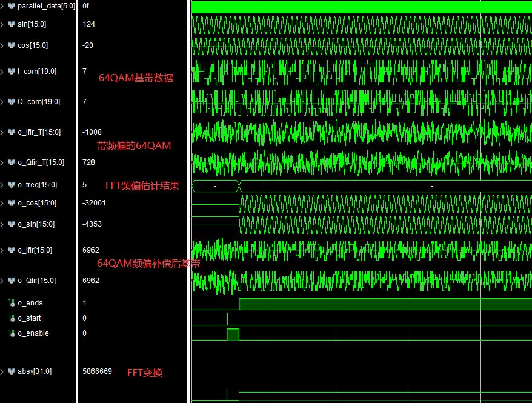The width and height of the screenshot is (532, 403).
Task: Select the cos[15:0] signal name
Action: tap(33, 45)
